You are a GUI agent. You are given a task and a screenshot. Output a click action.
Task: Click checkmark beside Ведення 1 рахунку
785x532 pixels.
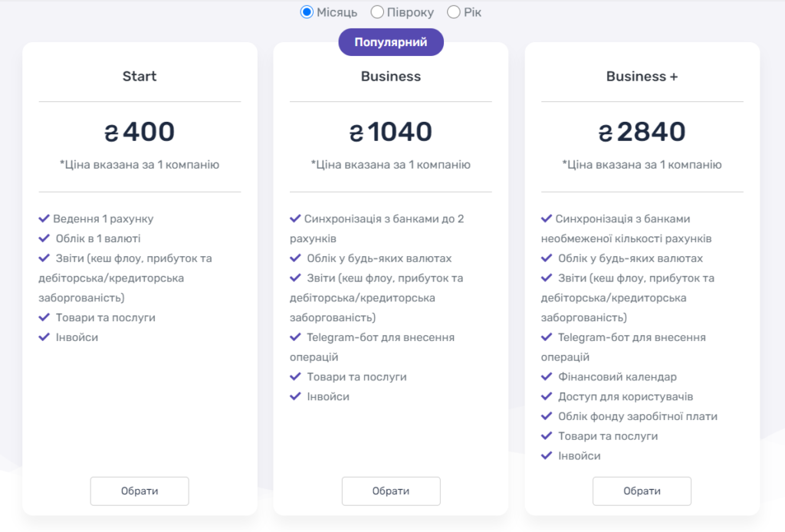click(44, 218)
